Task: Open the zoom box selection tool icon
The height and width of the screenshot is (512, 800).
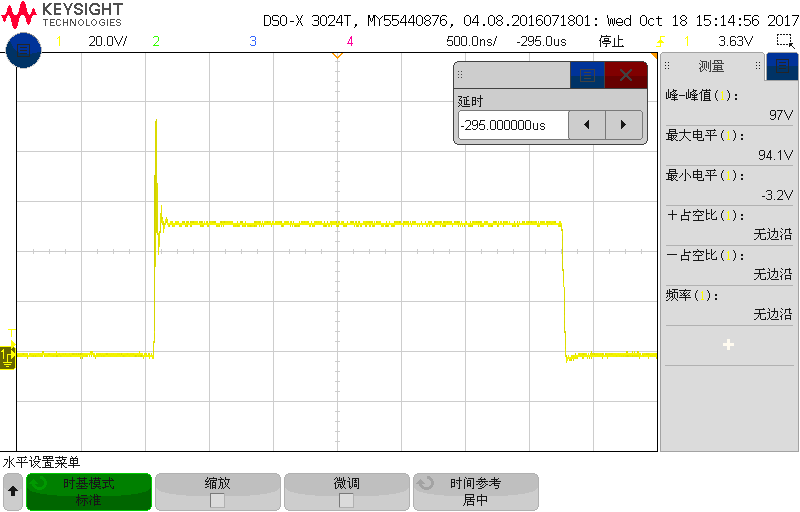Action: point(785,41)
